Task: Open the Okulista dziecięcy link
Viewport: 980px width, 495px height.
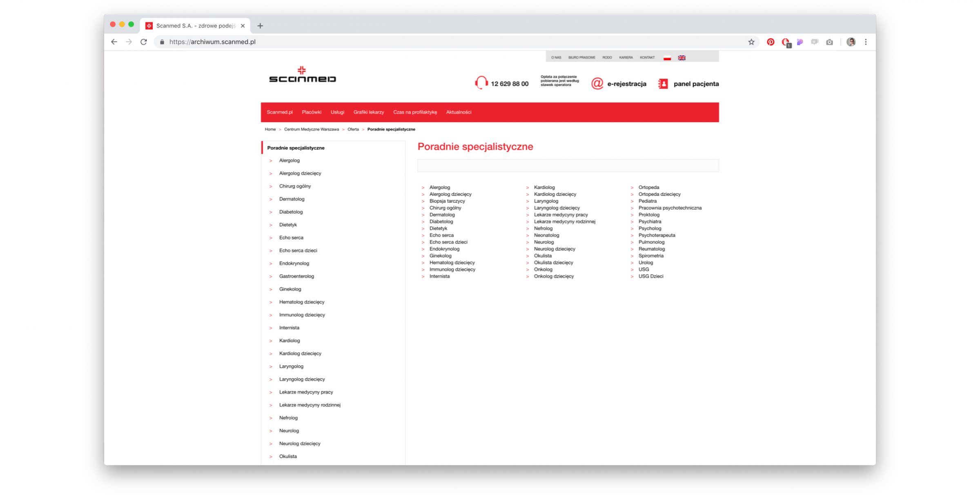Action: [x=553, y=263]
